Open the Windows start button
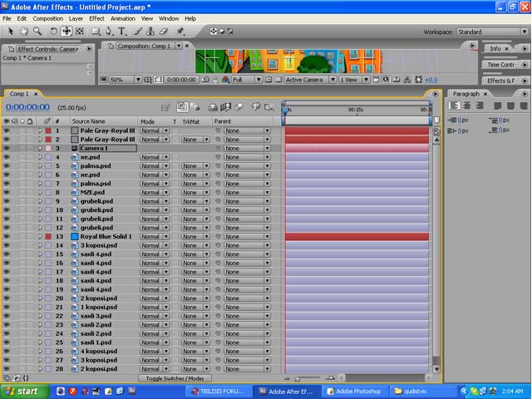532x399 pixels. [x=24, y=392]
